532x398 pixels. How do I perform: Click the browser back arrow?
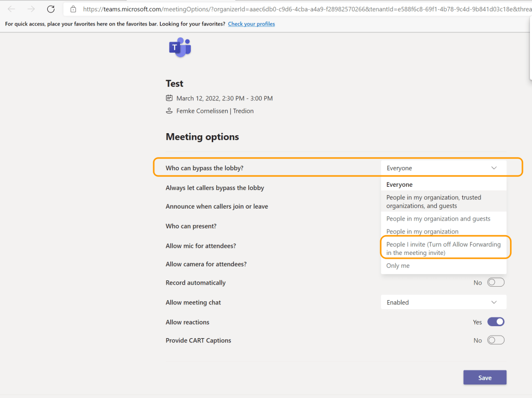tap(11, 9)
